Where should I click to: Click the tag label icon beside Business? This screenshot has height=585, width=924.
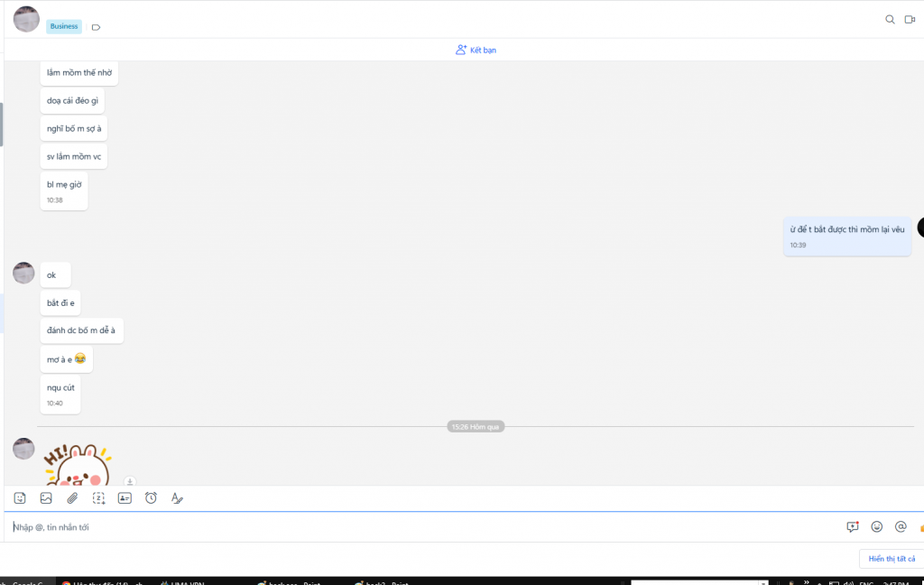pyautogui.click(x=96, y=27)
